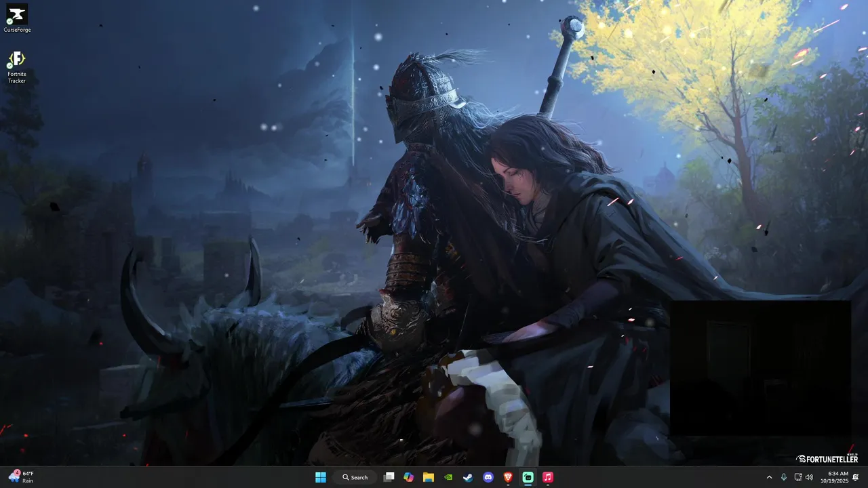Open the teal app icon on taskbar
The height and width of the screenshot is (488, 868).
point(528,477)
